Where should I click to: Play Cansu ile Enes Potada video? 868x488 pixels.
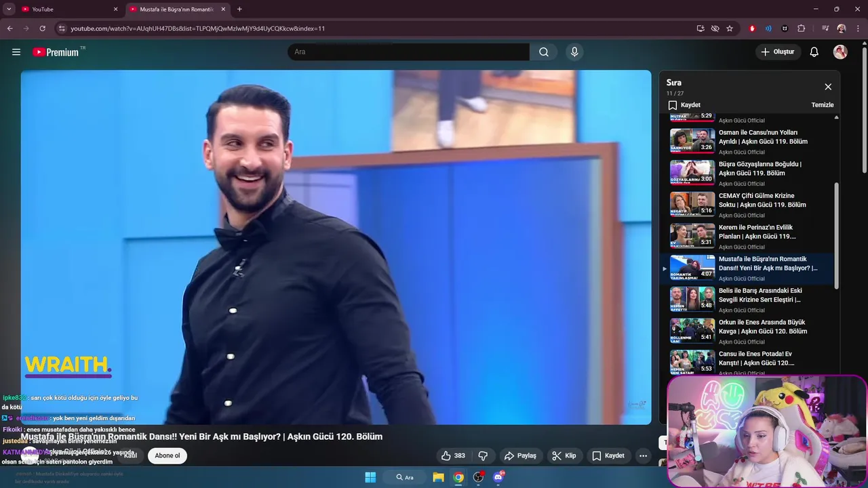(748, 363)
